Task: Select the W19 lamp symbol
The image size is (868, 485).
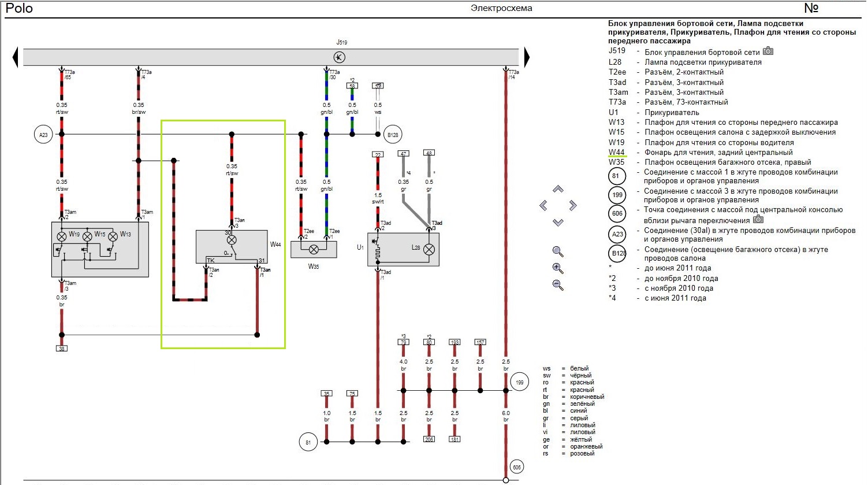Action: pyautogui.click(x=62, y=236)
